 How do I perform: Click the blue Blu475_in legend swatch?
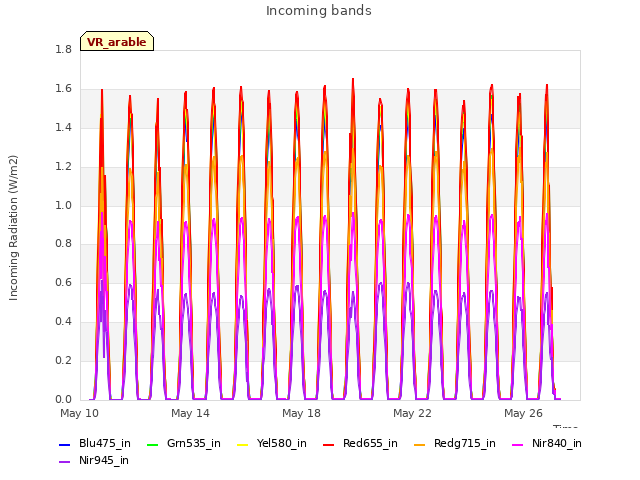coord(64,444)
